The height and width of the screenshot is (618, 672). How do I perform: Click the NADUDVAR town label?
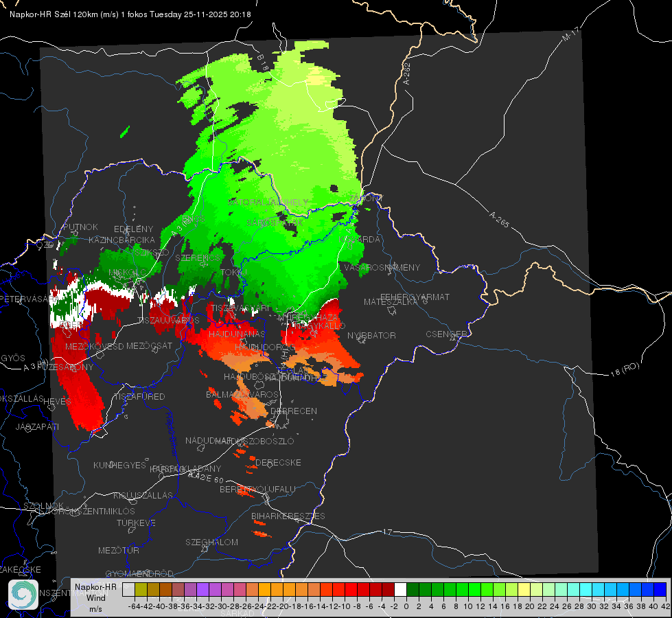209,441
